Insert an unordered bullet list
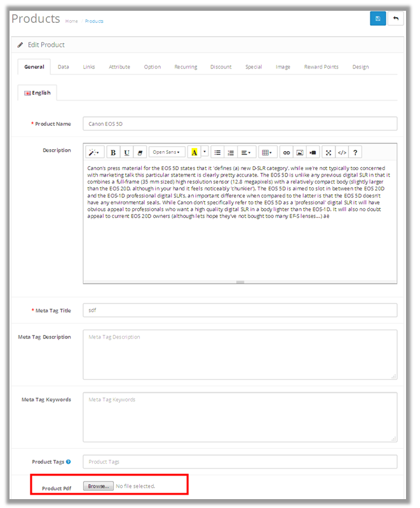The image size is (420, 508). 217,152
